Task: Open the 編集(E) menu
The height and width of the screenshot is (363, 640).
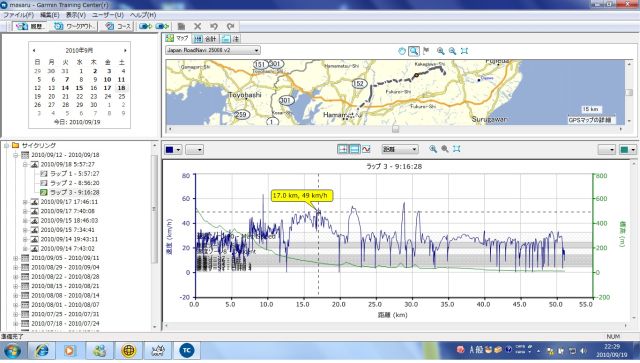Action: (x=50, y=15)
